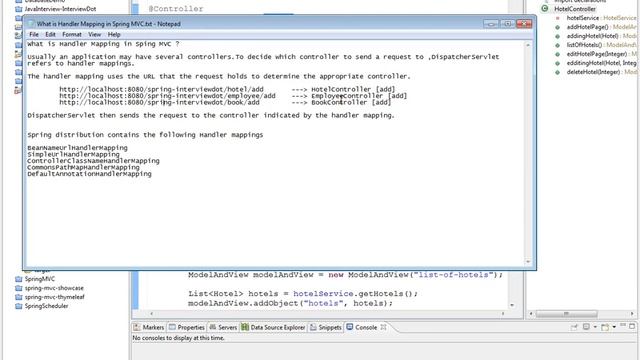Switch to the Markers tab

(153, 327)
